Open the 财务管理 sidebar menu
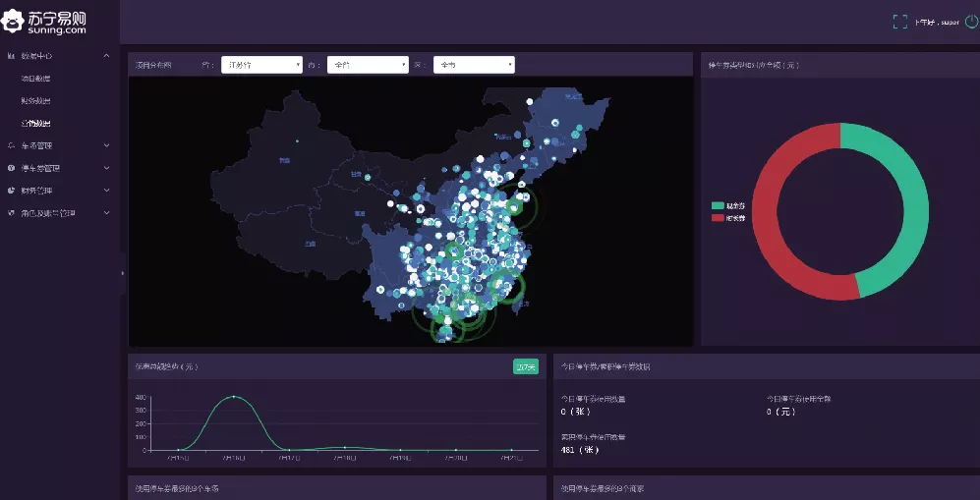Viewport: 980px width, 500px height. tap(37, 191)
